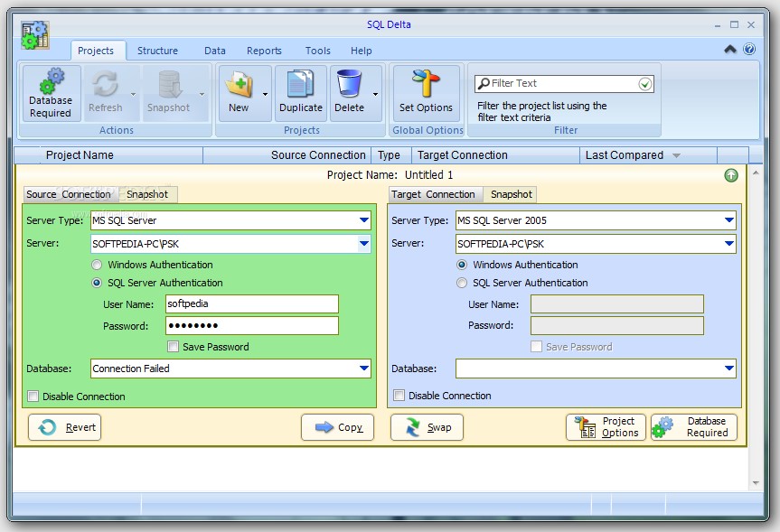The height and width of the screenshot is (532, 780).
Task: Switch to the Data ribbon tab
Action: click(215, 51)
